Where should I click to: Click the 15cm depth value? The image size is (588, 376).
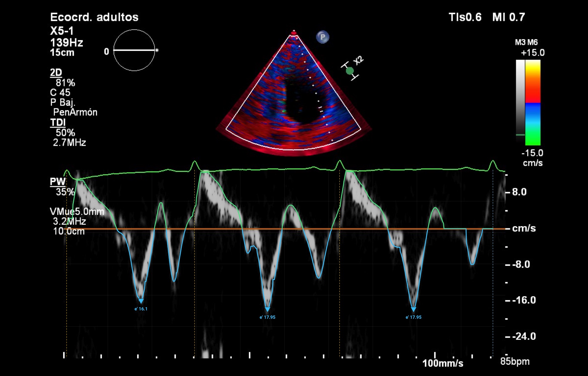[62, 52]
